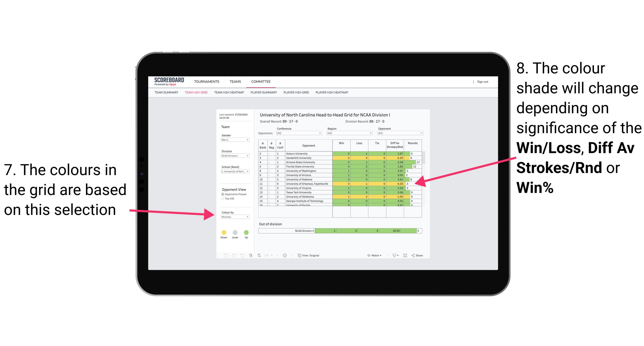Image resolution: width=644 pixels, height=346 pixels.
Task: Click the screen fit/view icon
Action: point(405,255)
